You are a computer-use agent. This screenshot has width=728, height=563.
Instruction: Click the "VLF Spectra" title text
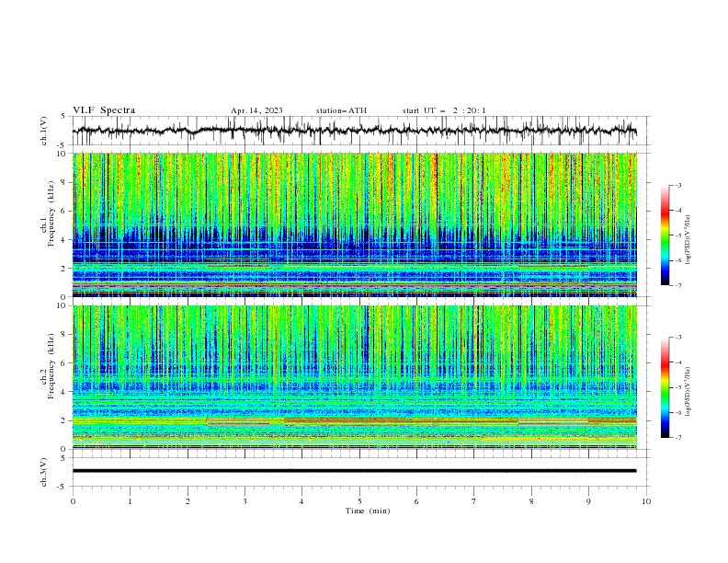coord(104,110)
